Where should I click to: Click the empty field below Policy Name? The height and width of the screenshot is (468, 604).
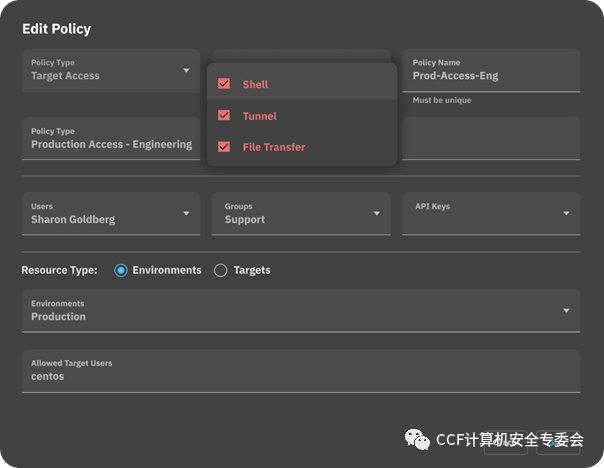pos(490,139)
